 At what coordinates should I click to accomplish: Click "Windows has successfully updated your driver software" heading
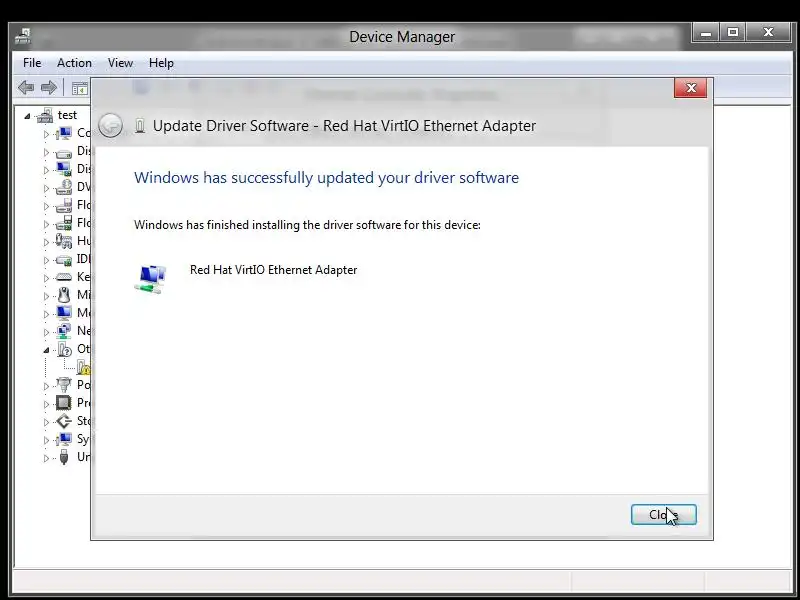point(327,178)
